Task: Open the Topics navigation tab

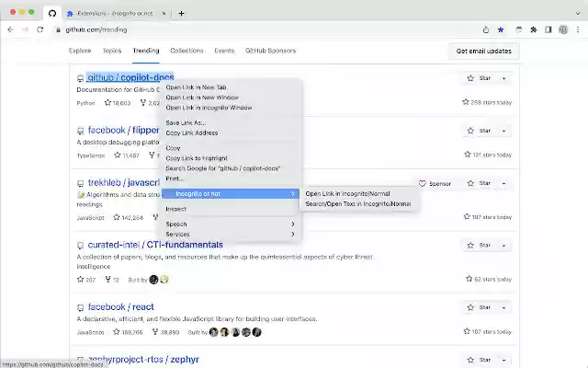Action: (x=112, y=51)
